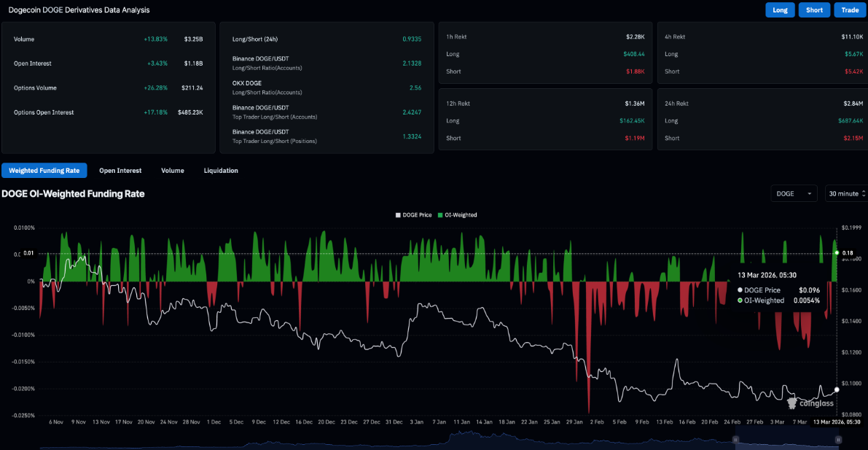Click the stepper down arrow beside 30 minute
Screen dimensions: 868x450
863,196
